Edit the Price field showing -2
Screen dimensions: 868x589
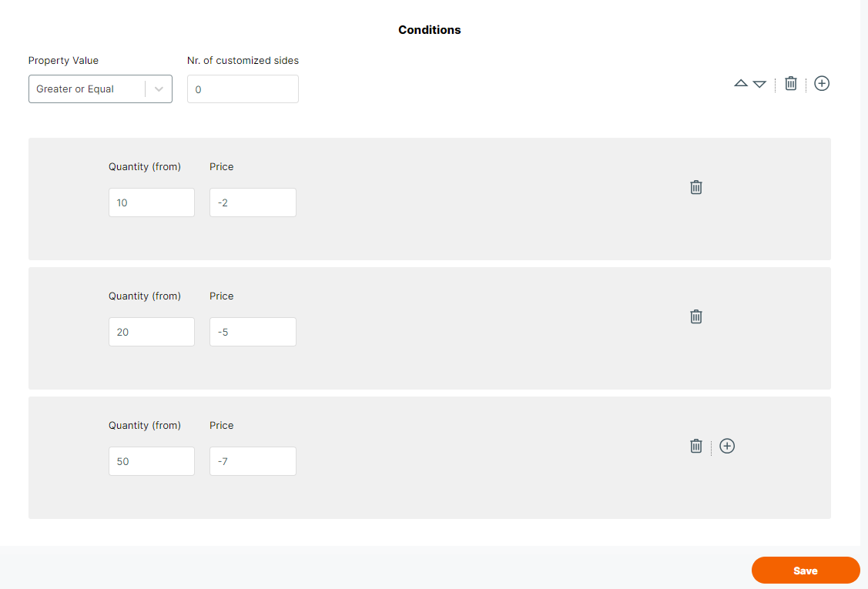253,202
